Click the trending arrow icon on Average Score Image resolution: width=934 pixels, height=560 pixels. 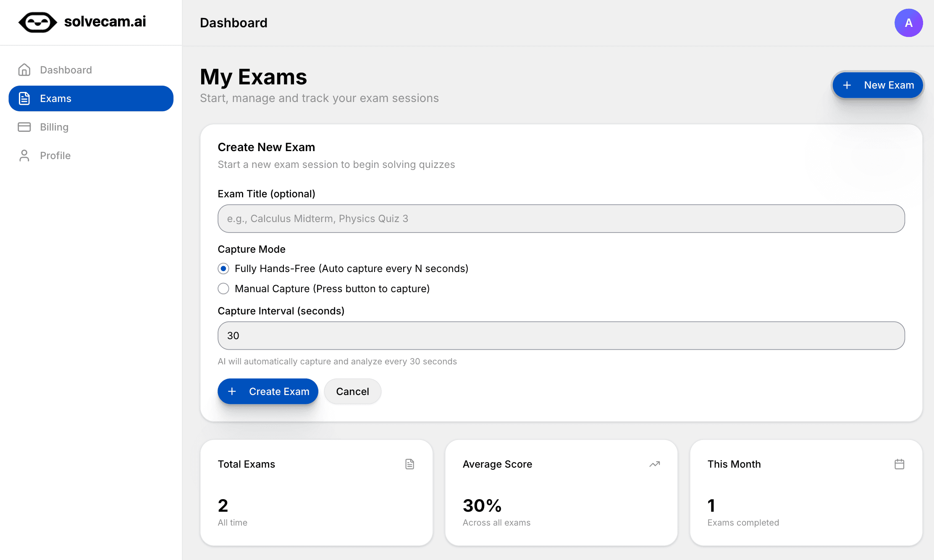(654, 464)
